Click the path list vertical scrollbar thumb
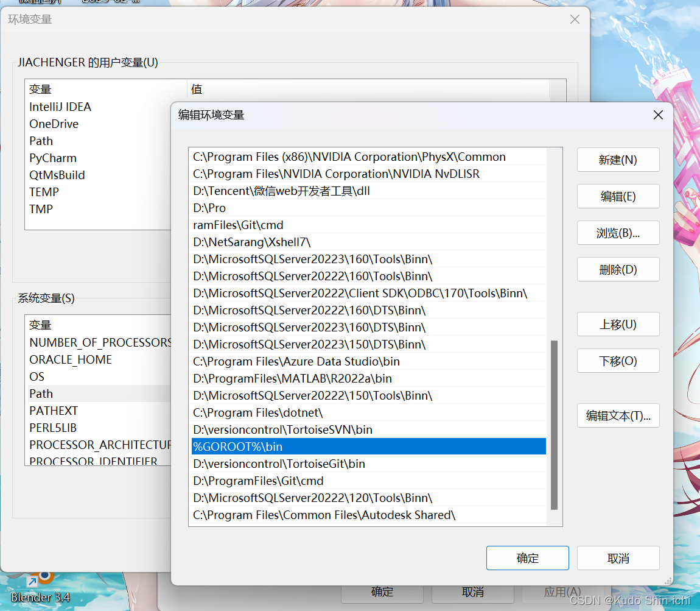The width and height of the screenshot is (700, 611). click(554, 425)
